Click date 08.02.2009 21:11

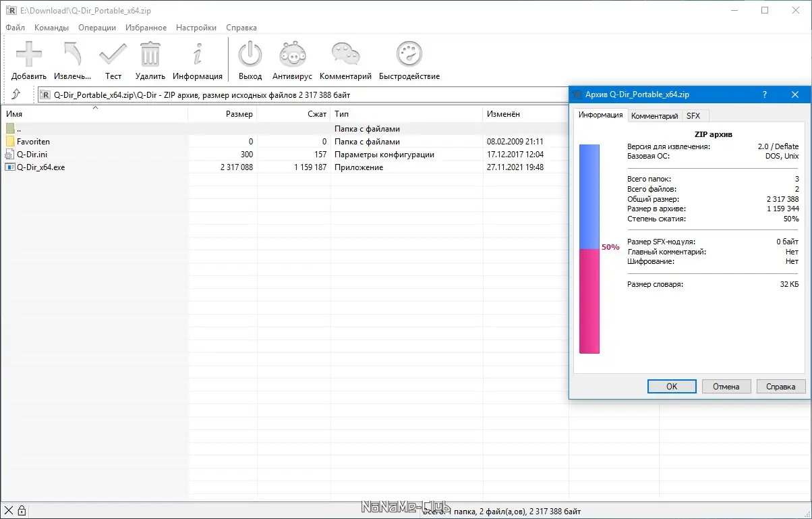pos(515,142)
